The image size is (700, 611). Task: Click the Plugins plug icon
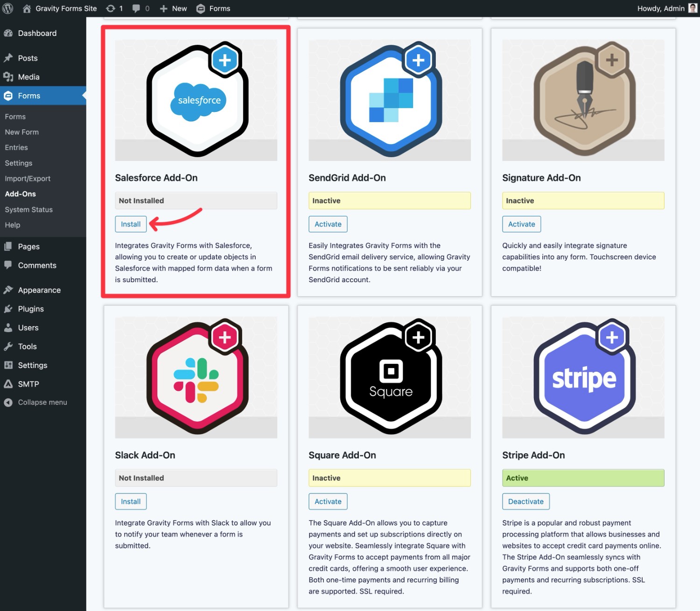coord(8,309)
